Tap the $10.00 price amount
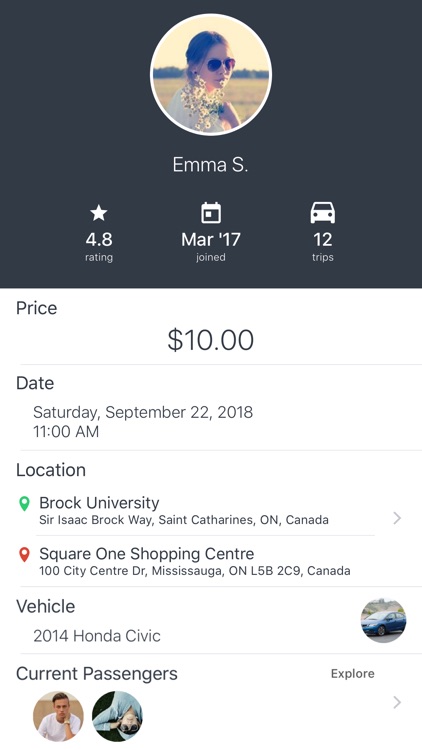Viewport: 422px width, 750px height. pyautogui.click(x=211, y=340)
